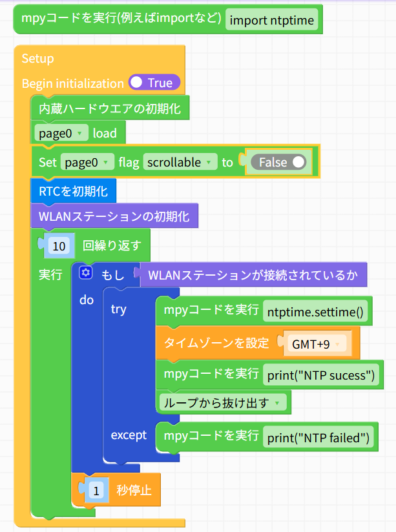The height and width of the screenshot is (532, 396).
Task: Edit the print("NTP failed") code field
Action: point(318,437)
